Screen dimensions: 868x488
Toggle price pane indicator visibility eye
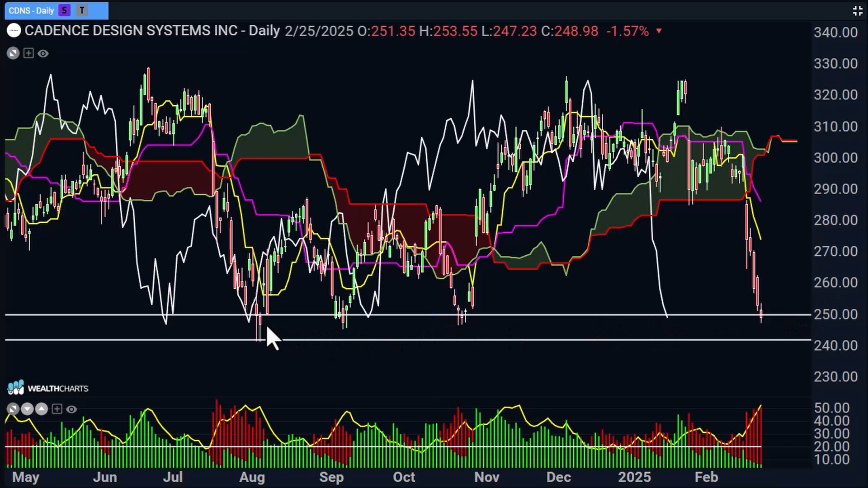43,53
